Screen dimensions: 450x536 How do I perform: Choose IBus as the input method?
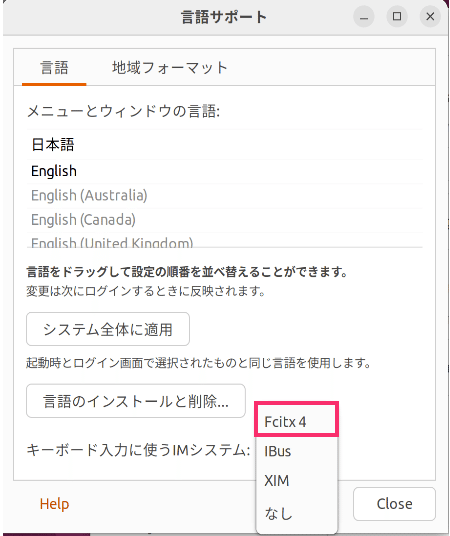pos(296,451)
